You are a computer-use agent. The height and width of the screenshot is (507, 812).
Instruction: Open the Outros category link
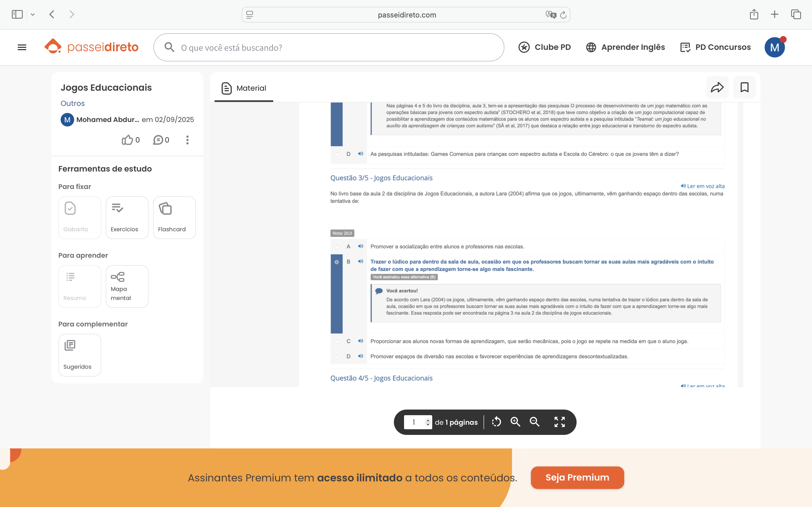pos(72,103)
